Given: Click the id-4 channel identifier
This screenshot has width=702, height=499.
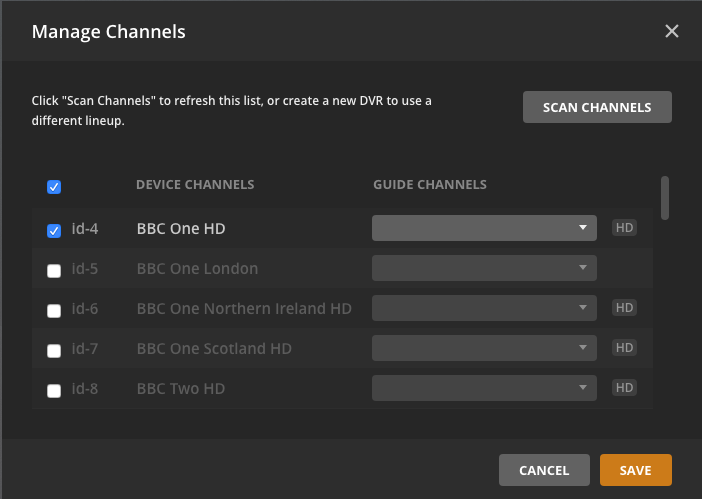Looking at the screenshot, I should pyautogui.click(x=85, y=229).
